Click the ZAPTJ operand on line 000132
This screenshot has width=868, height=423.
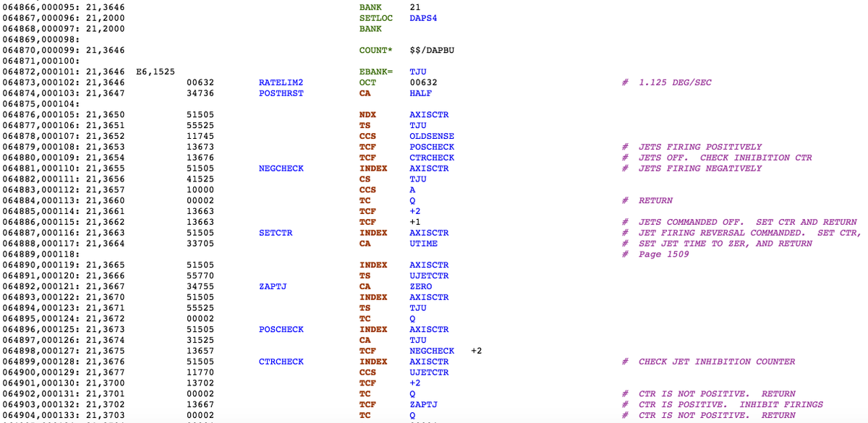(423, 404)
